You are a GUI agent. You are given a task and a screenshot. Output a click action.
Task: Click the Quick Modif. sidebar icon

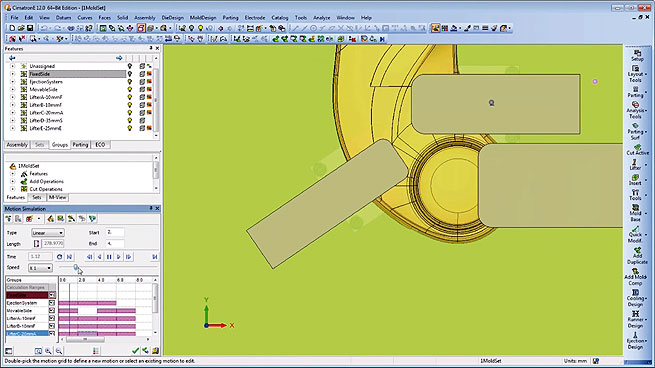pyautogui.click(x=635, y=235)
